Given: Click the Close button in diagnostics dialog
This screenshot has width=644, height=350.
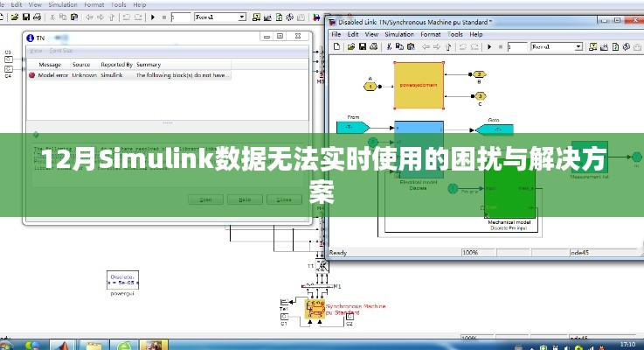Looking at the screenshot, I should tap(284, 199).
